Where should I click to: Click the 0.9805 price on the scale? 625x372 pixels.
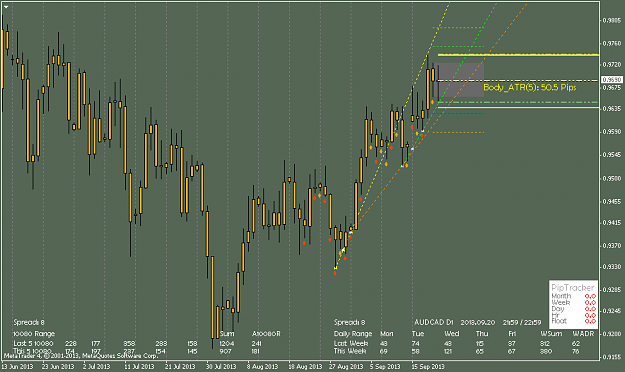611,20
